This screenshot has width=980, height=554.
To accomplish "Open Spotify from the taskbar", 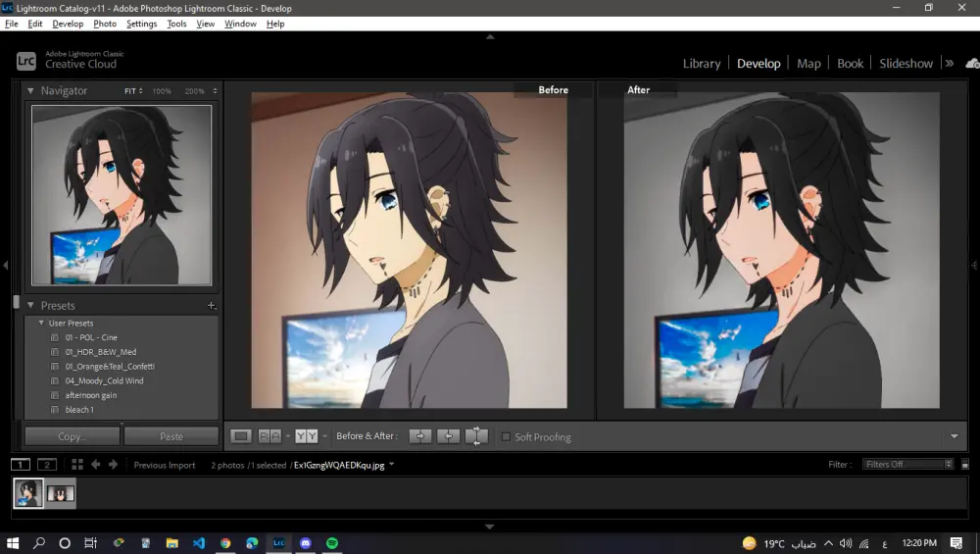I will [332, 543].
